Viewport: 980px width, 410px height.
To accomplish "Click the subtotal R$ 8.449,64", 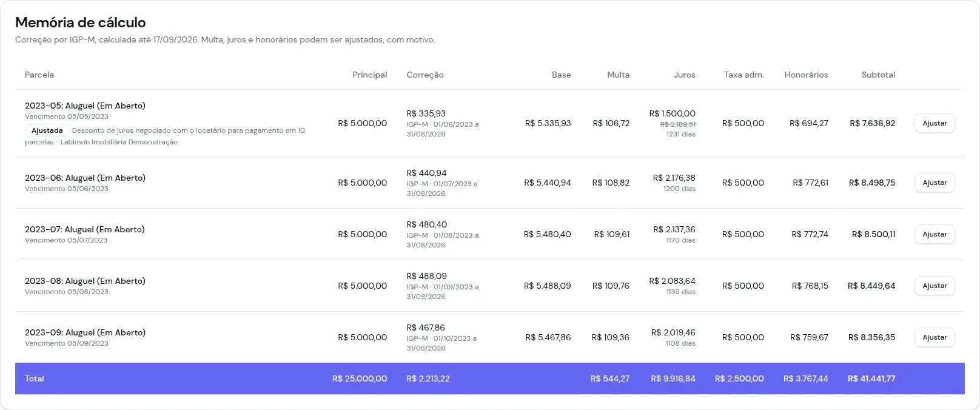I will pos(871,286).
